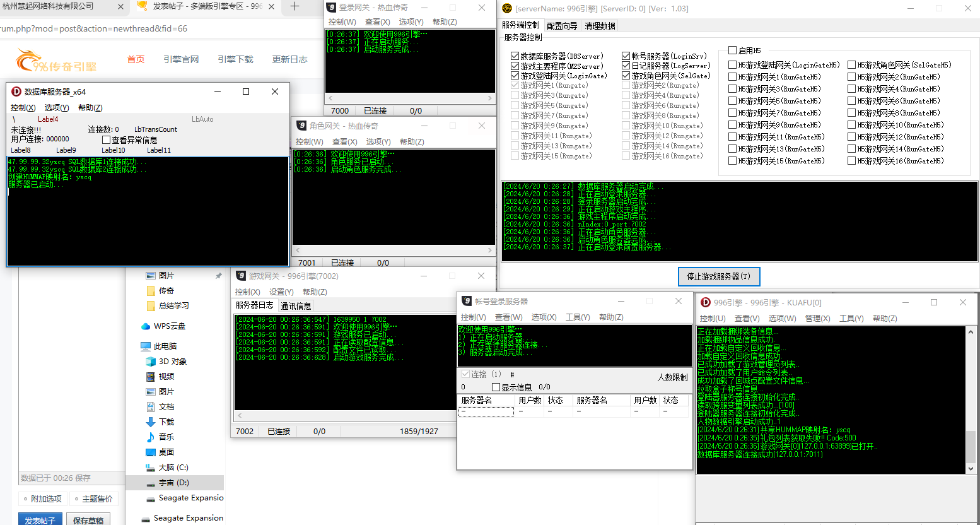Click the first 服务器名 table cell

pyautogui.click(x=486, y=411)
